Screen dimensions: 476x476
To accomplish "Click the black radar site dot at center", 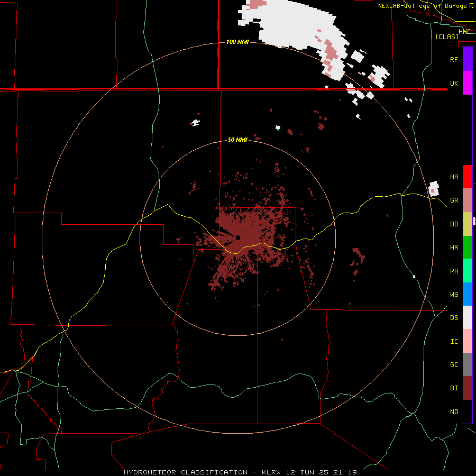I will click(237, 237).
